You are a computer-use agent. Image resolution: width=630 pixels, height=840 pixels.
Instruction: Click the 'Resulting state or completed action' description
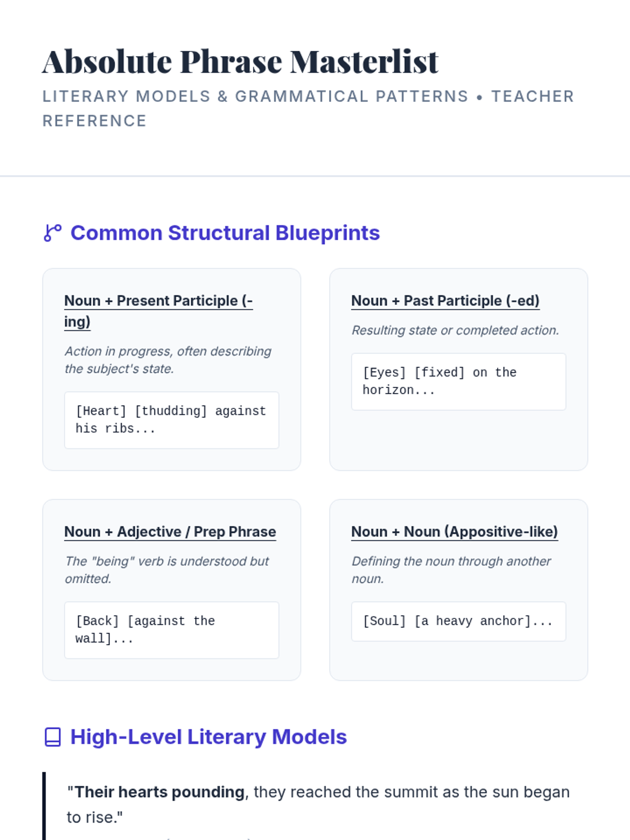tap(455, 330)
